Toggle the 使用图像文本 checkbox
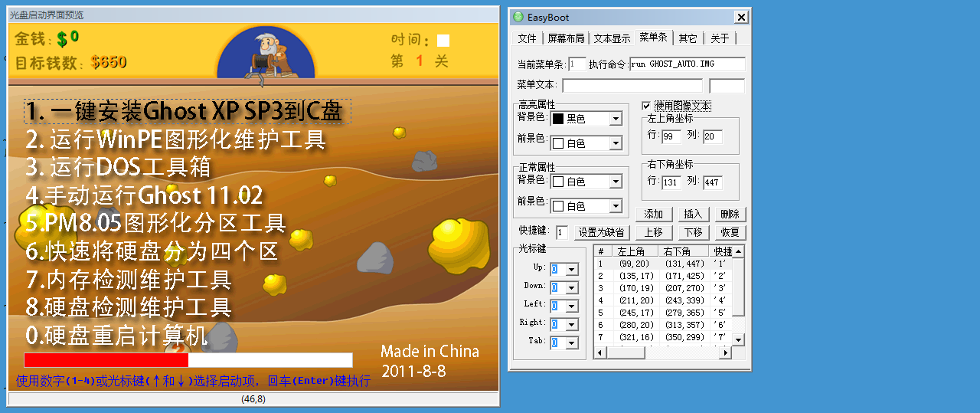 click(647, 106)
